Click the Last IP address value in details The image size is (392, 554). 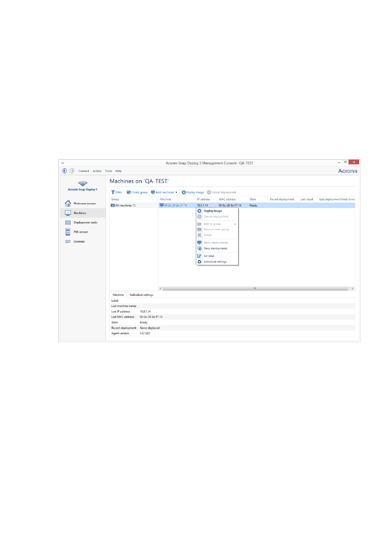coord(145,311)
